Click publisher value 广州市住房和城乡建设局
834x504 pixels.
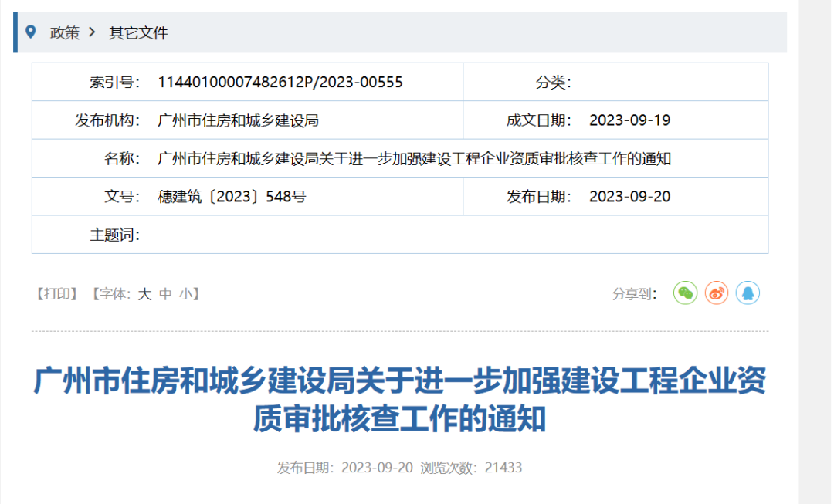coord(239,120)
